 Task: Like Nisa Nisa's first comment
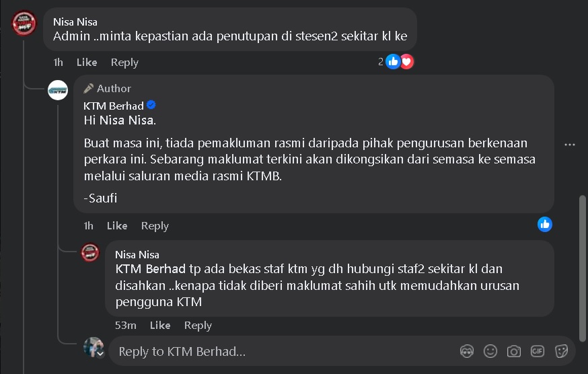87,63
